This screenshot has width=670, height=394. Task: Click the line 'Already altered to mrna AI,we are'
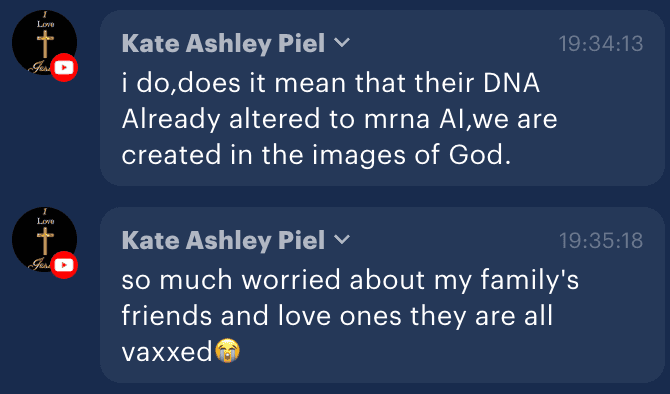point(339,118)
